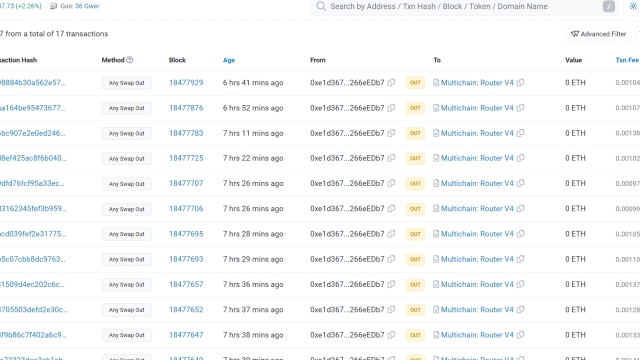Copy From address in block 18477876 row
The height and width of the screenshot is (360, 640).
coord(391,108)
